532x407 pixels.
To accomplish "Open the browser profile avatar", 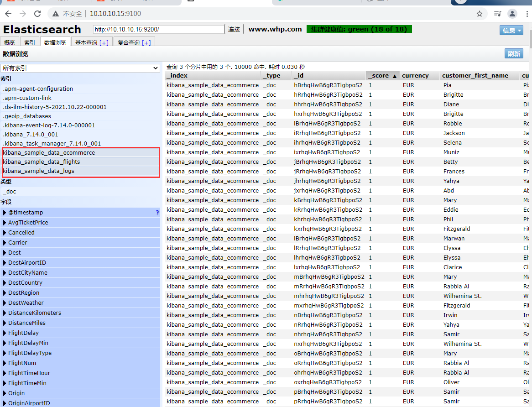I will [x=512, y=14].
